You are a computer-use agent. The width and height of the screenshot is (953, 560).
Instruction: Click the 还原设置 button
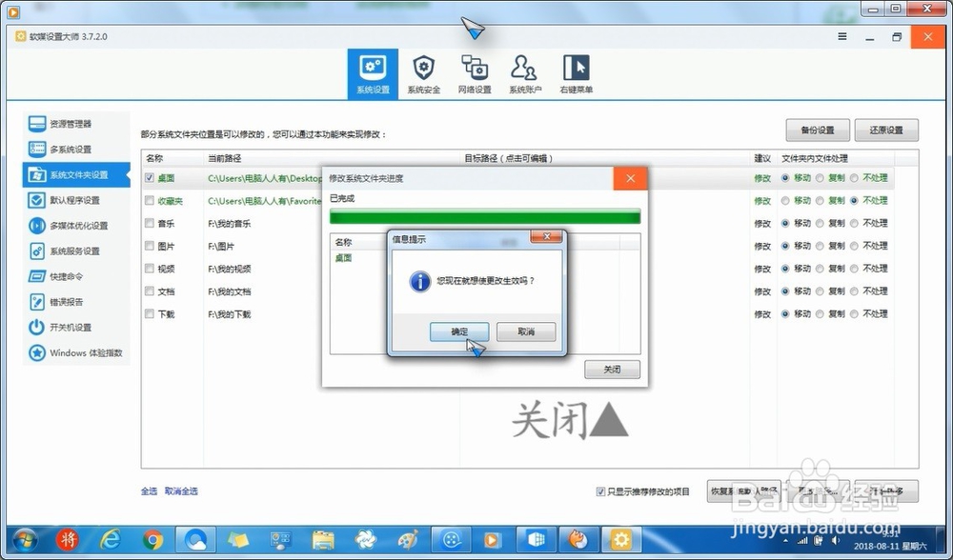[886, 130]
